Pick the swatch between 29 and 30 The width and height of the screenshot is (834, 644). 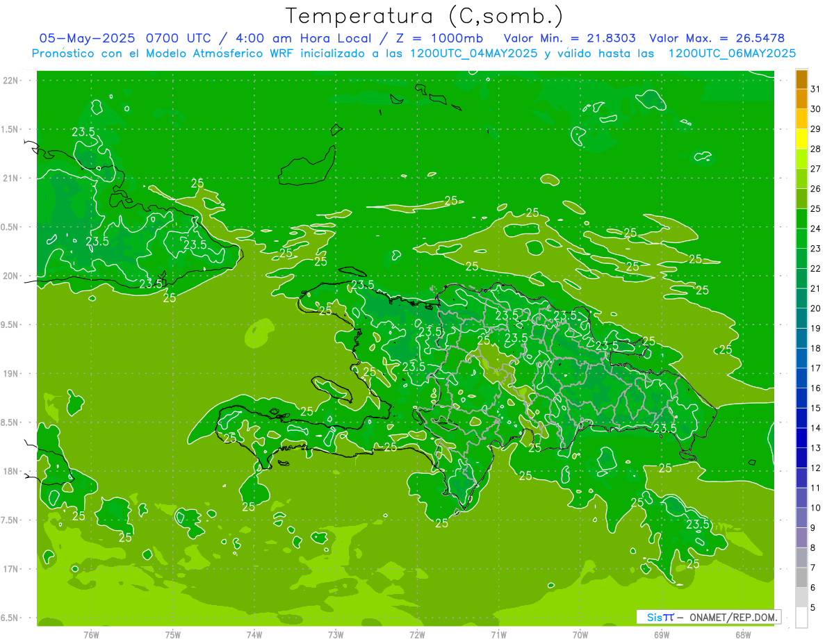801,119
